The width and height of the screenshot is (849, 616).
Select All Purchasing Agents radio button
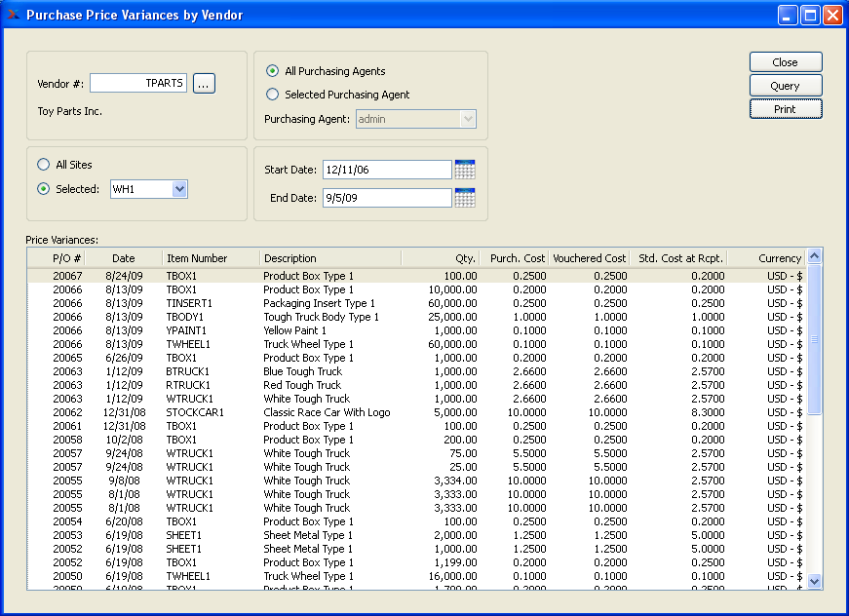pos(273,71)
